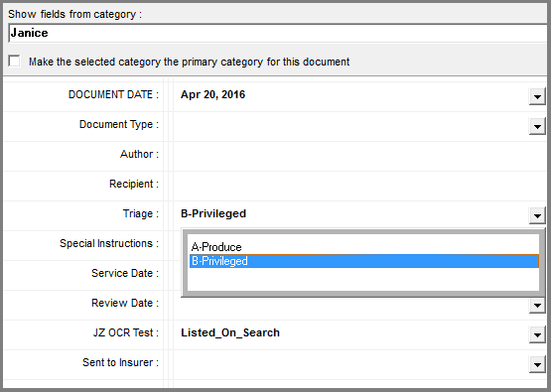Click the Triage label
Screen dimensions: 551x392
click(x=141, y=214)
